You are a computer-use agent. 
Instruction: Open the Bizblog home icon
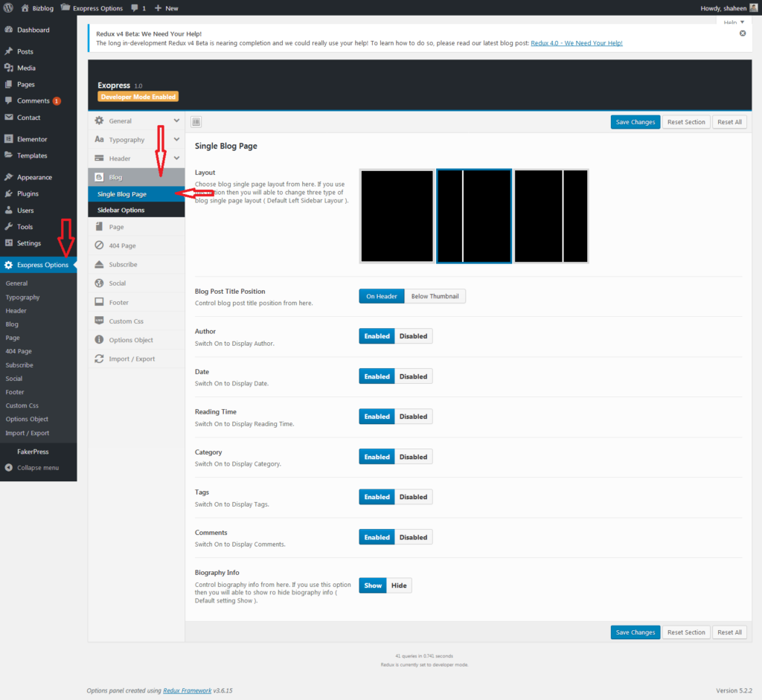25,7
